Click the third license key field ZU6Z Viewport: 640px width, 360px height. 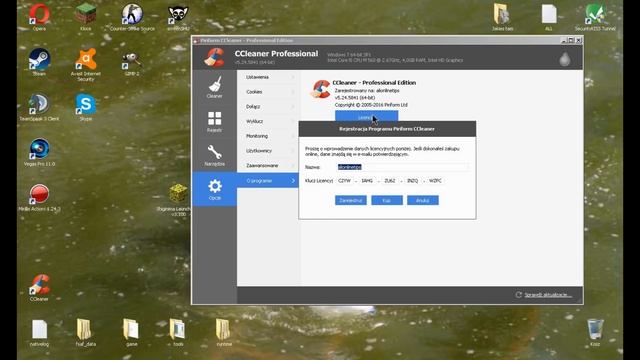click(390, 181)
